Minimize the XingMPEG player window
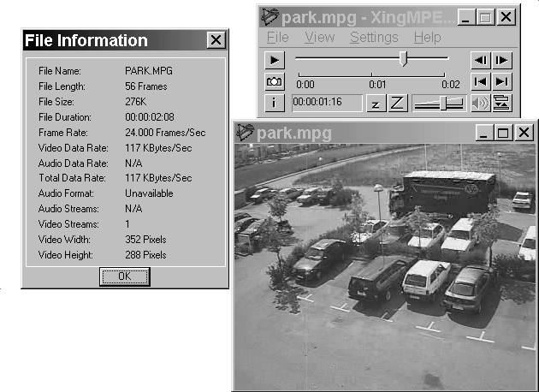539x392 pixels. coord(466,17)
